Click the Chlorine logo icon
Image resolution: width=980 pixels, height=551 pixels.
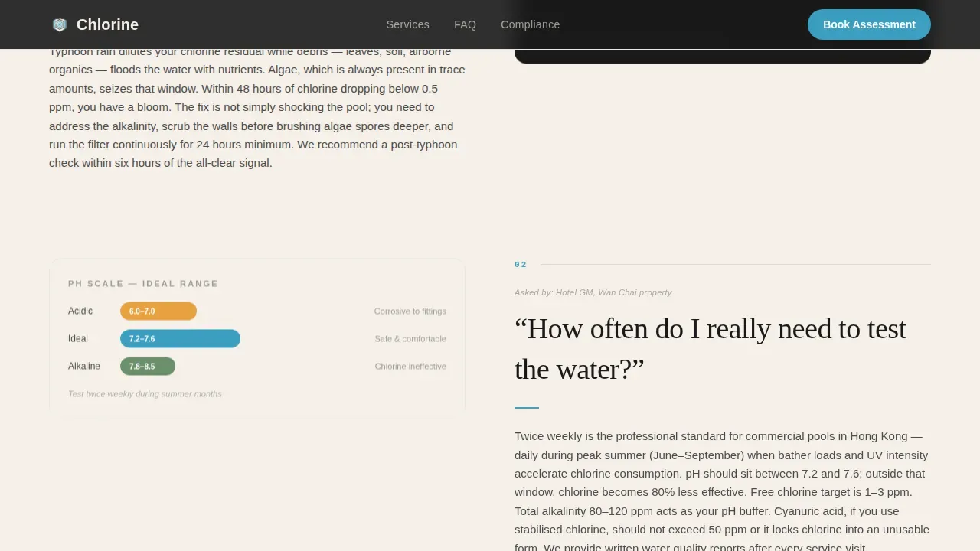[x=60, y=24]
